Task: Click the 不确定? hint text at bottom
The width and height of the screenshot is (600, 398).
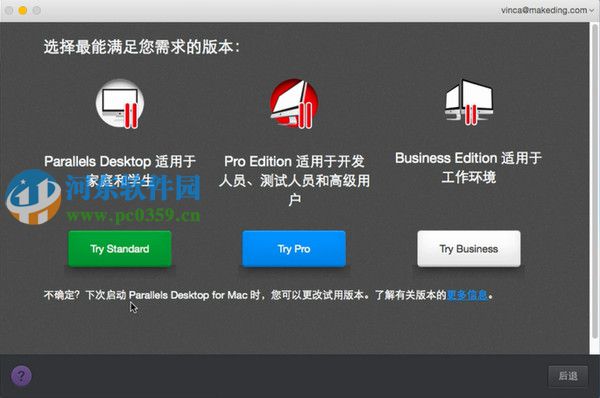Action: [268, 295]
